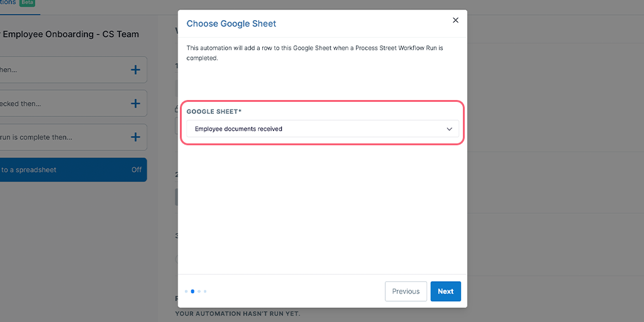Toggle the Off status on spreadsheet automation
Screen dimensions: 644x322
tap(136, 170)
